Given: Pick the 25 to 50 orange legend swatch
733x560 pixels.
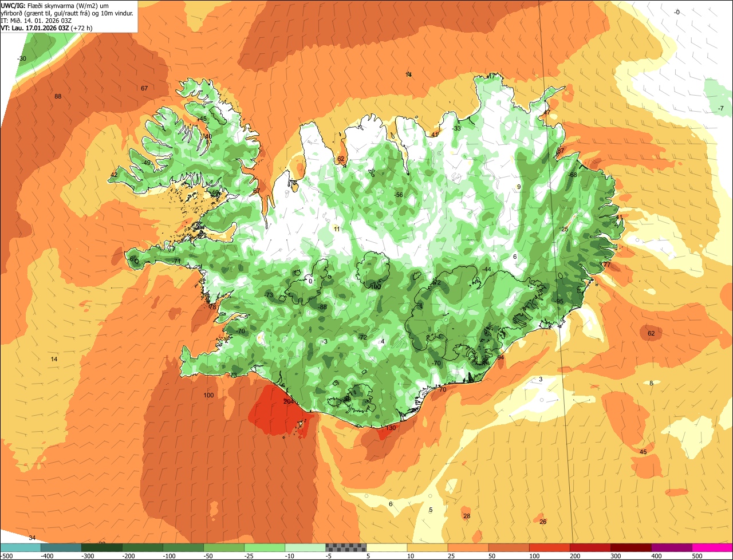Looking at the screenshot, I should tap(468, 547).
